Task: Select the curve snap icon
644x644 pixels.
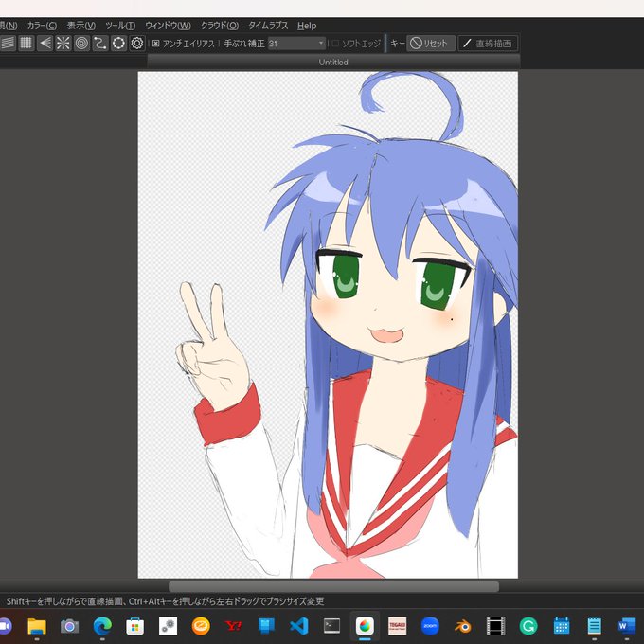Action: (x=100, y=44)
